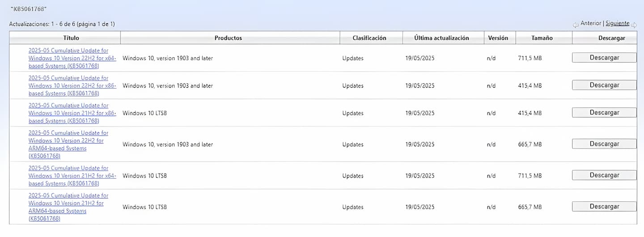The width and height of the screenshot is (644, 237).
Task: Sort by the Clasificación column header
Action: click(x=369, y=38)
